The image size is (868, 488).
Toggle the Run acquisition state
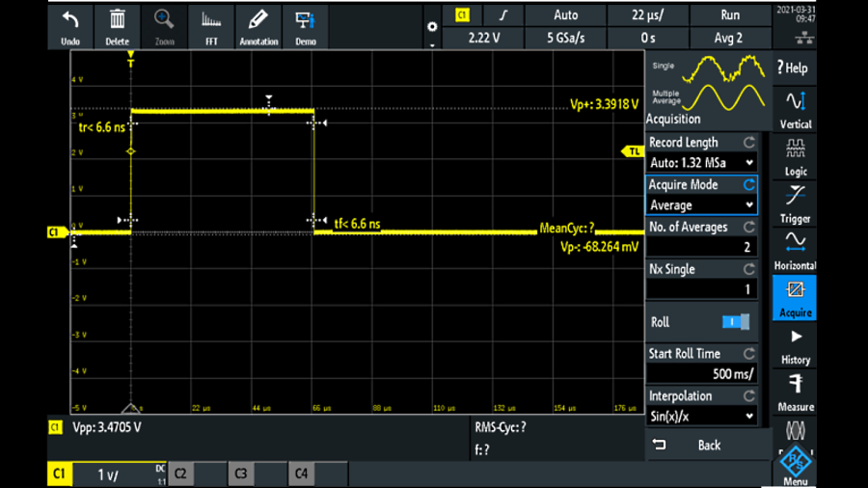pos(730,15)
